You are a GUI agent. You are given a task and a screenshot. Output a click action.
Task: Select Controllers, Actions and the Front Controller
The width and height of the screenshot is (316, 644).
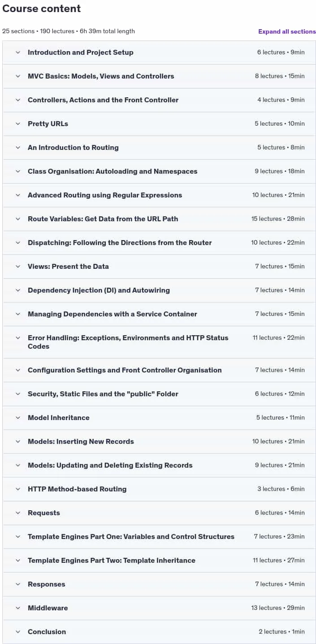tap(103, 100)
